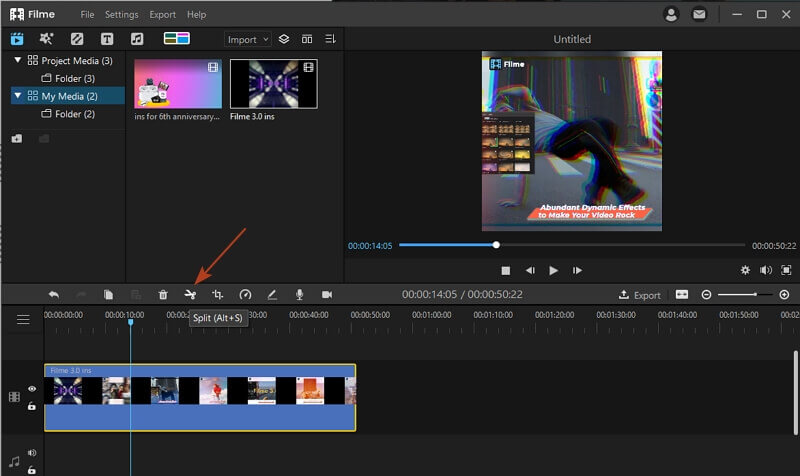Select the Filme 3.0 ins timeline clip

pyautogui.click(x=200, y=397)
